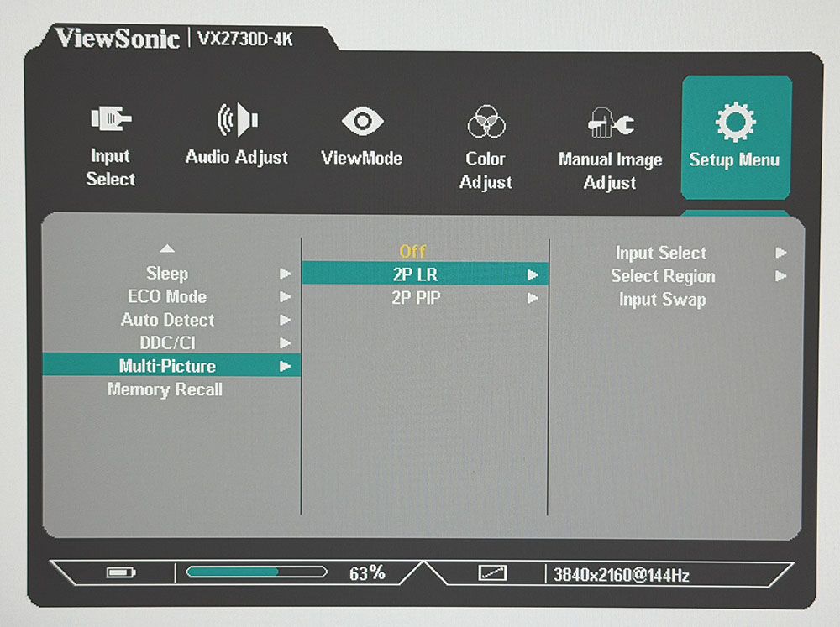This screenshot has height=627, width=840.
Task: Click the VX2730D-4K model name
Action: click(245, 39)
